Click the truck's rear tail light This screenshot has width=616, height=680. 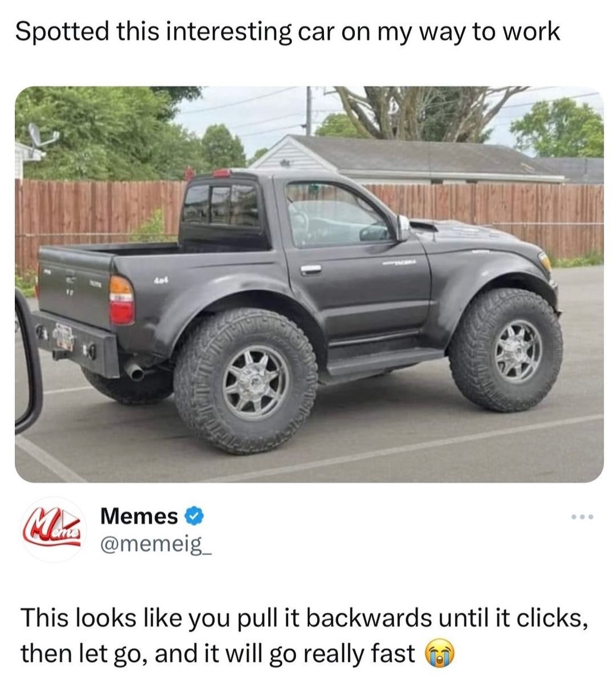(x=121, y=300)
